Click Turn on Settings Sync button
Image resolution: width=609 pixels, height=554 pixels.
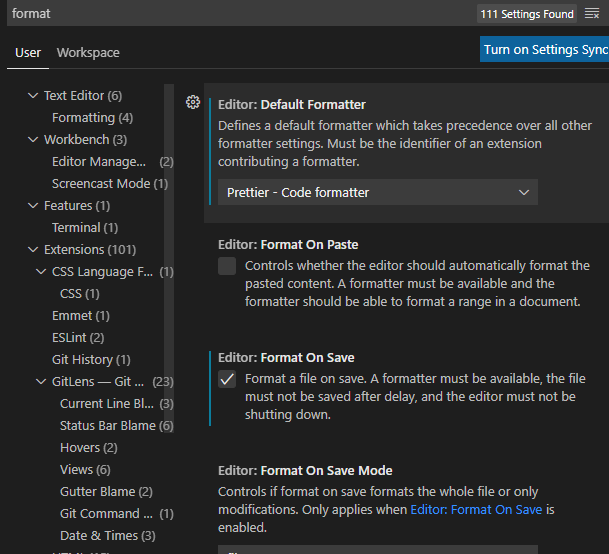click(545, 50)
